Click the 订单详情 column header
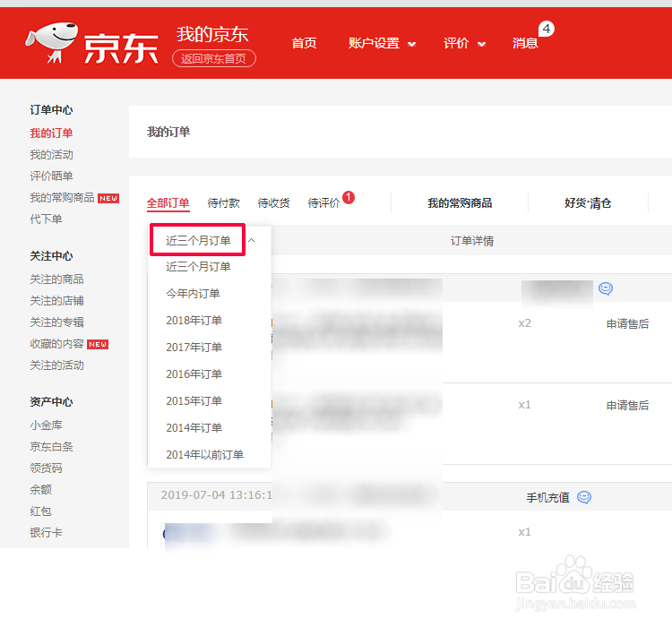 pyautogui.click(x=472, y=241)
